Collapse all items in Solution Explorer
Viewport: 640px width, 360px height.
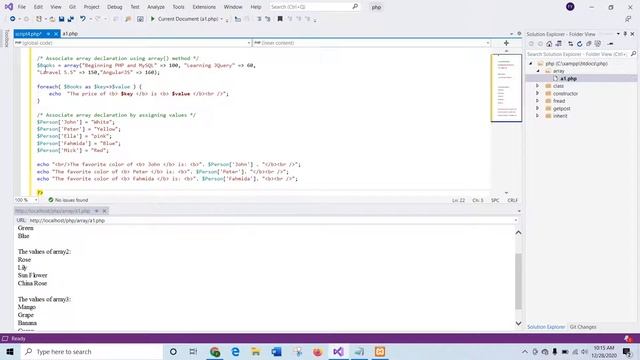pyautogui.click(x=589, y=44)
